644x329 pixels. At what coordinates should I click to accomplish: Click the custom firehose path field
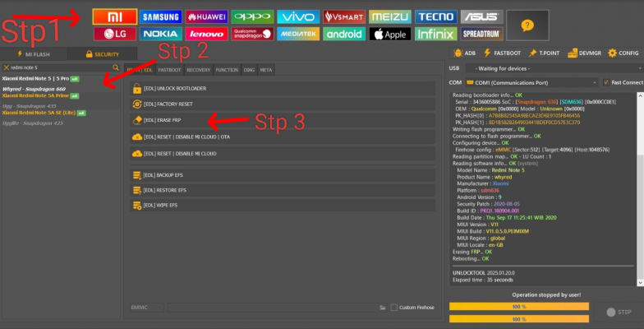click(x=273, y=308)
